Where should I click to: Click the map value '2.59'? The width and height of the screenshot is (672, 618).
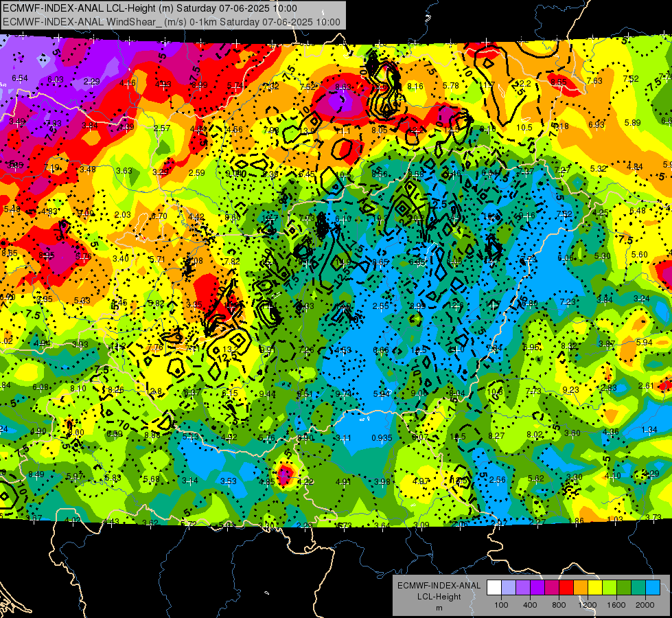tap(197, 173)
